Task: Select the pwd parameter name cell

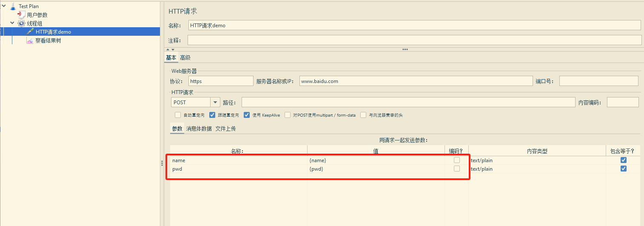Action: tap(239, 169)
